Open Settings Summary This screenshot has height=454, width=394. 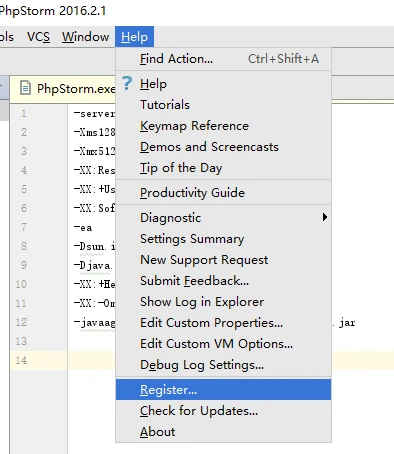223,239
